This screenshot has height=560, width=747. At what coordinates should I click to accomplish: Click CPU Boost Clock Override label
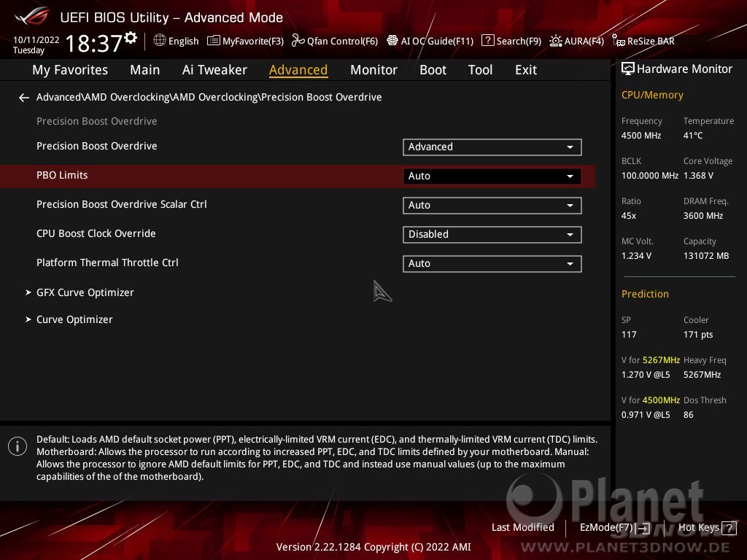pyautogui.click(x=96, y=233)
